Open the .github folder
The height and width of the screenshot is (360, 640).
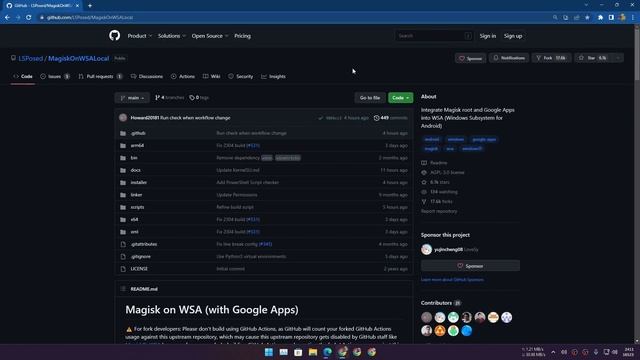click(x=138, y=133)
